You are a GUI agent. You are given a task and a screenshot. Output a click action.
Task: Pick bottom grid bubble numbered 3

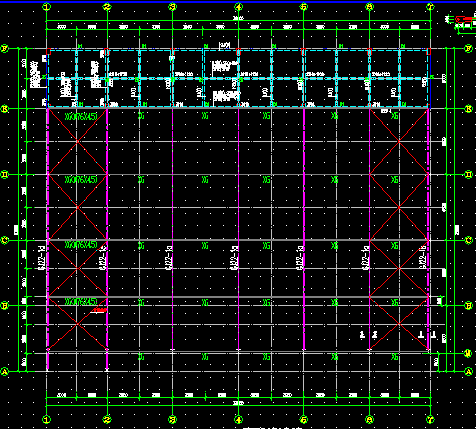click(172, 419)
